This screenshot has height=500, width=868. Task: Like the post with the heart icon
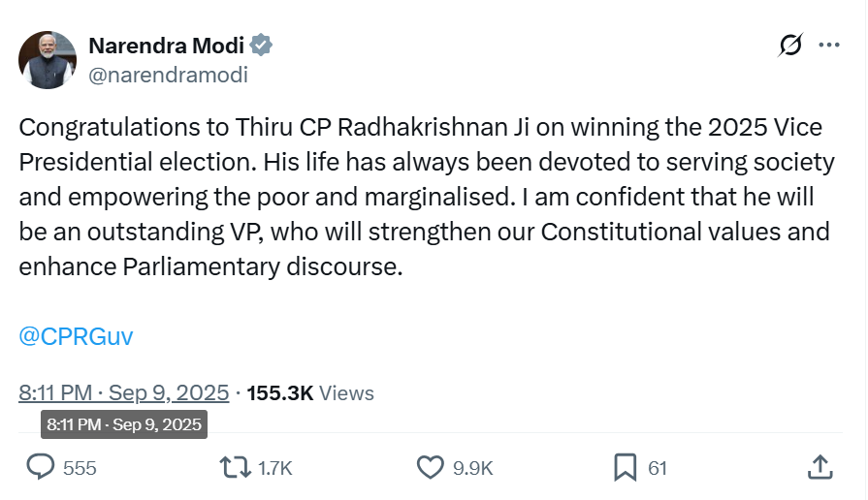[430, 468]
